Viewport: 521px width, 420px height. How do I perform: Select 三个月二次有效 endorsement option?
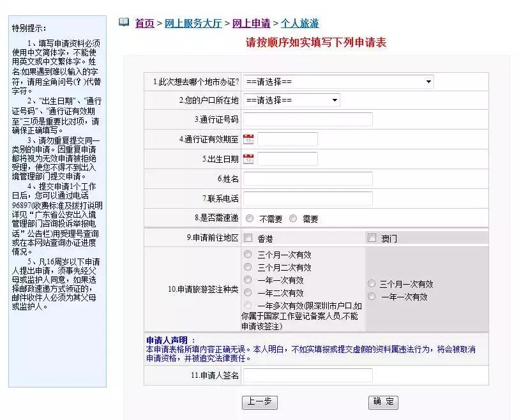click(246, 267)
